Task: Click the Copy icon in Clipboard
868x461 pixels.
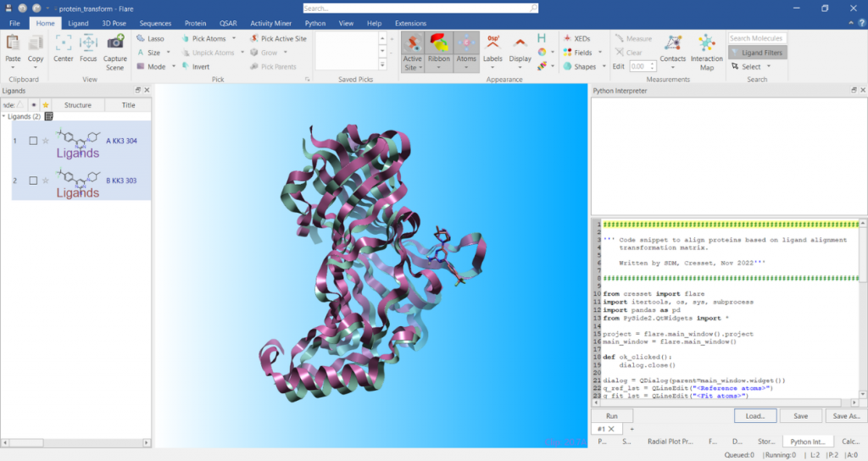Action: click(36, 43)
